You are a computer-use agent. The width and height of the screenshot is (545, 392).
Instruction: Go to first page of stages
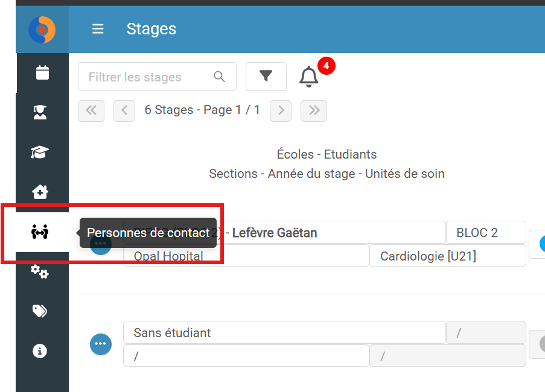(x=91, y=111)
